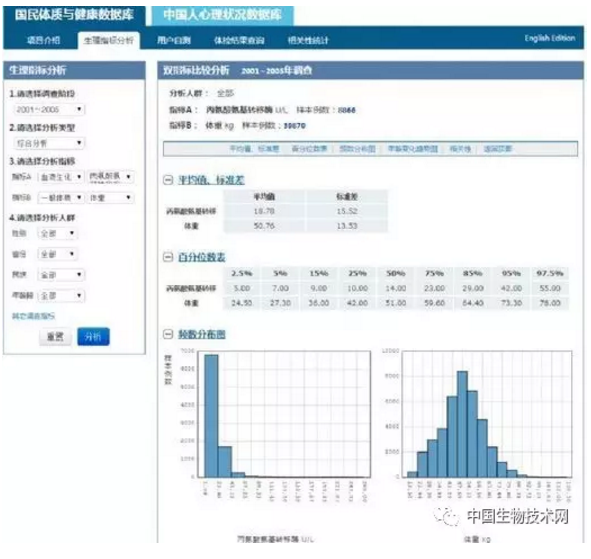Jump to 百分位数表 from the anchor bar
Screen dimensions: 591x559
[309, 149]
